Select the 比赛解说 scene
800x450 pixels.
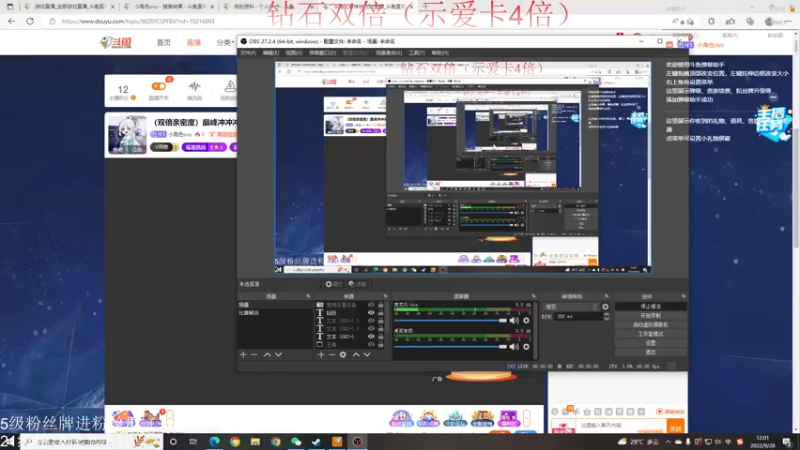tap(274, 313)
